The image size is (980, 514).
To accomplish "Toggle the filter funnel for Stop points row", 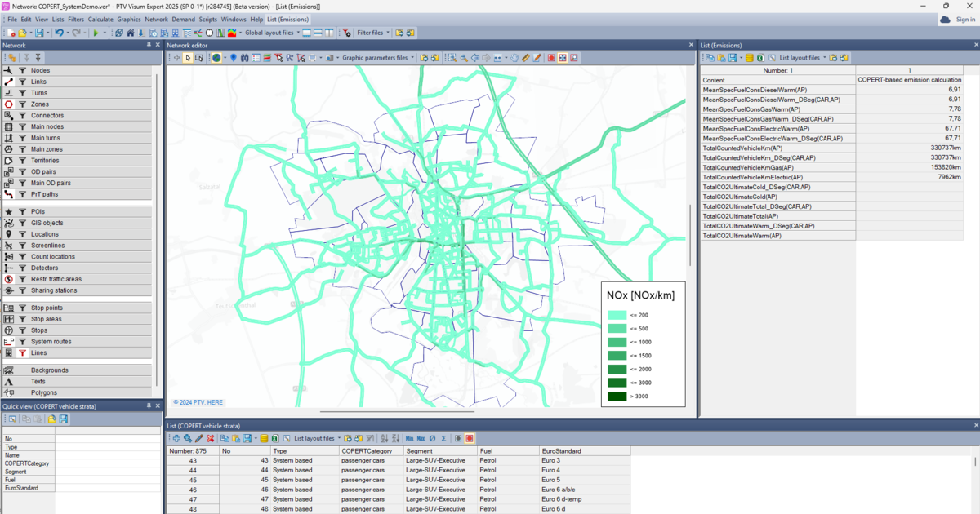I will pyautogui.click(x=22, y=308).
